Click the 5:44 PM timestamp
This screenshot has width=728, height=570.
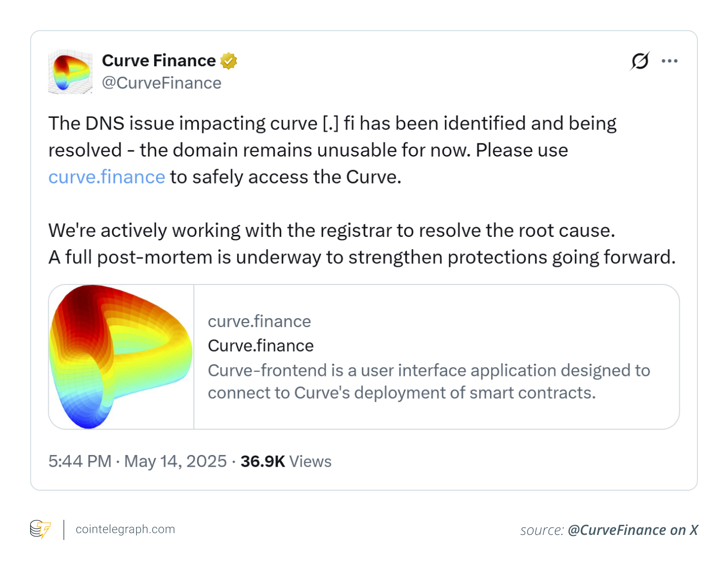(79, 461)
